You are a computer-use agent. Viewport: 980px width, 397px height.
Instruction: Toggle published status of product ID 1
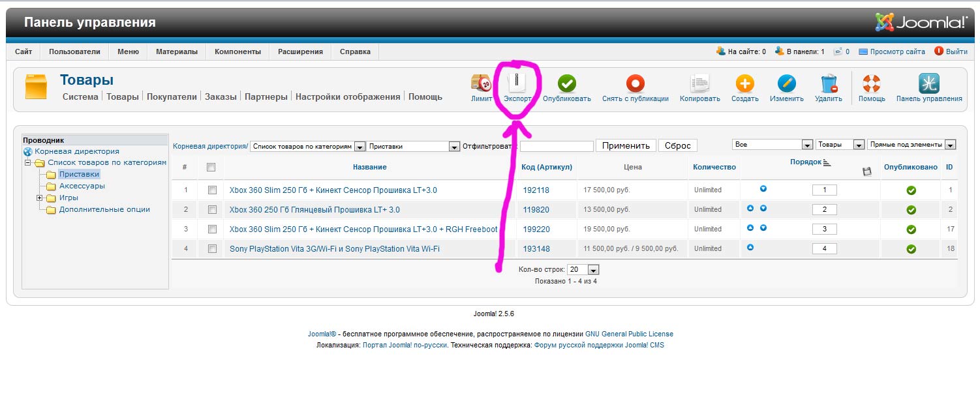pyautogui.click(x=911, y=190)
